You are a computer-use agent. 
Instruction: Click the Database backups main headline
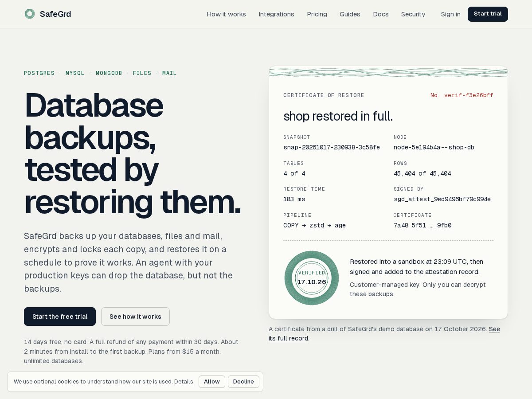tap(133, 153)
